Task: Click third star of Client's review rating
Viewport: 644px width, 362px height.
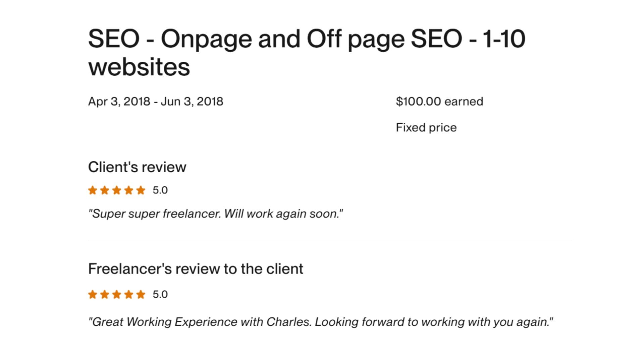Action: click(117, 190)
